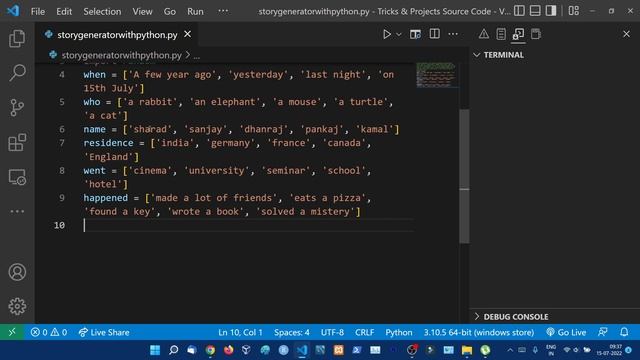Click 'university' string on line 8
The width and height of the screenshot is (640, 360).
pos(217,171)
